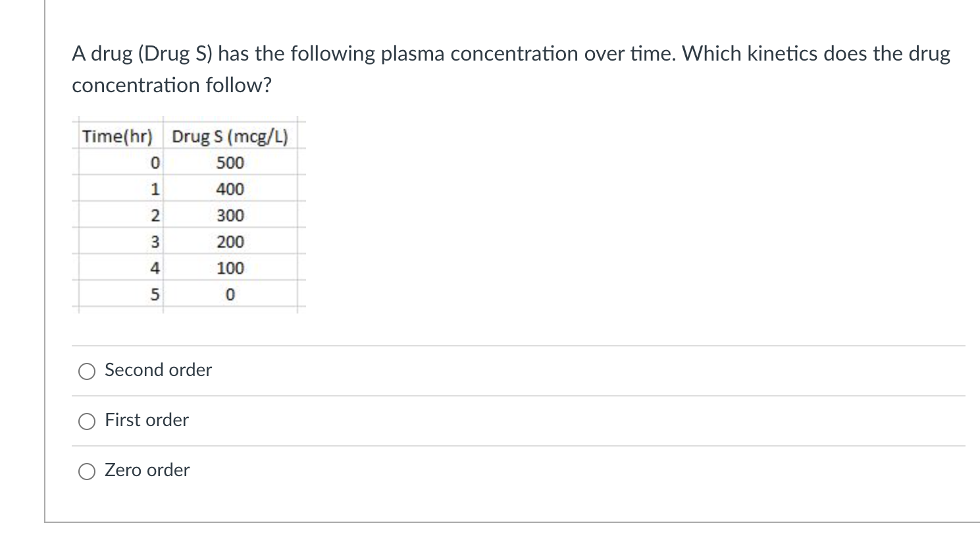Select the First order radio button

88,422
